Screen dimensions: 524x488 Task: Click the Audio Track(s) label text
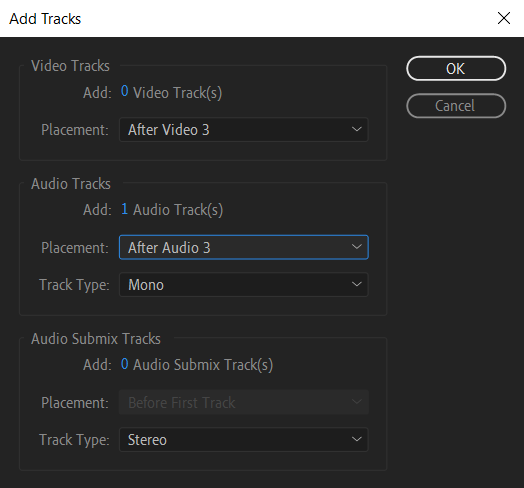[178, 210]
